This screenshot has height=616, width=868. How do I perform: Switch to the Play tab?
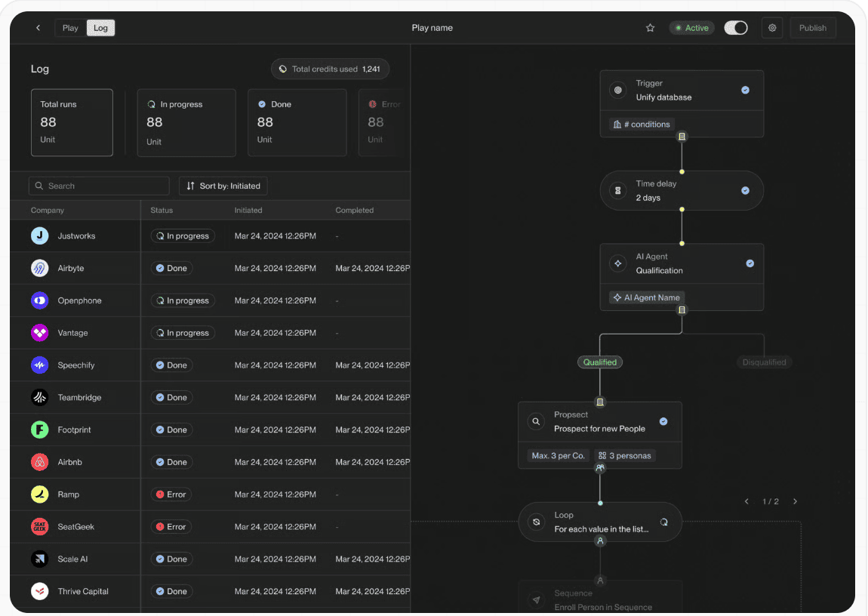[x=70, y=28]
